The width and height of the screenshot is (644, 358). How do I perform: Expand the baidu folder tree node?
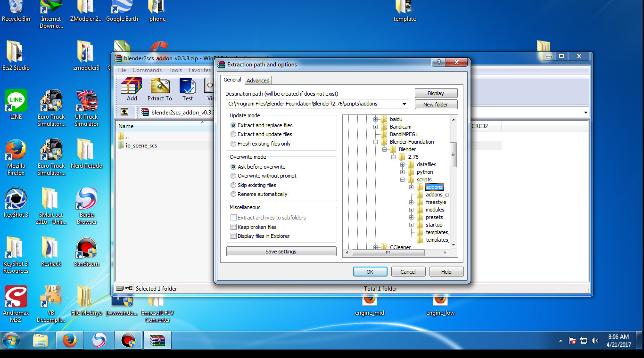375,119
